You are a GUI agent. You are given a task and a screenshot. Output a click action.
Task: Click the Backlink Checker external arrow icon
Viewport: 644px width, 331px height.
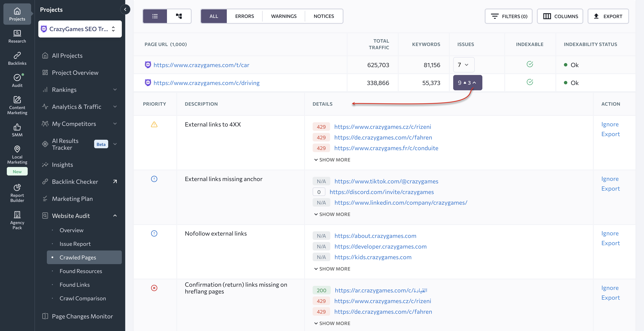[x=115, y=182]
